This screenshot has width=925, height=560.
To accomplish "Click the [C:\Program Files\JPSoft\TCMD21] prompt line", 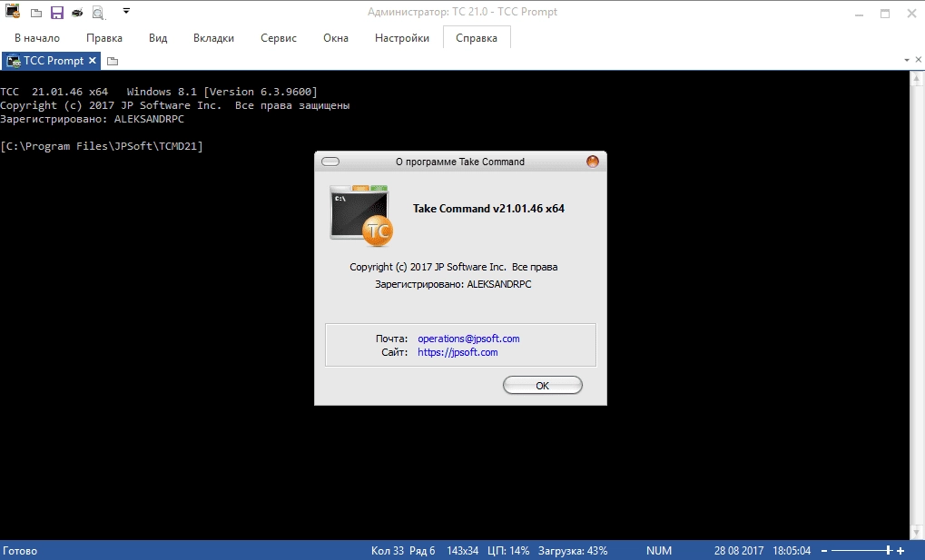I will click(102, 146).
